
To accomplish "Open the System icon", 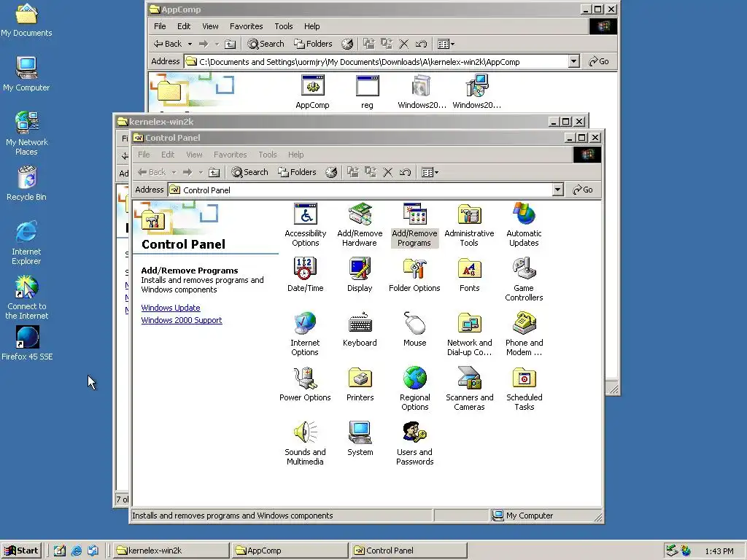I will (360, 438).
